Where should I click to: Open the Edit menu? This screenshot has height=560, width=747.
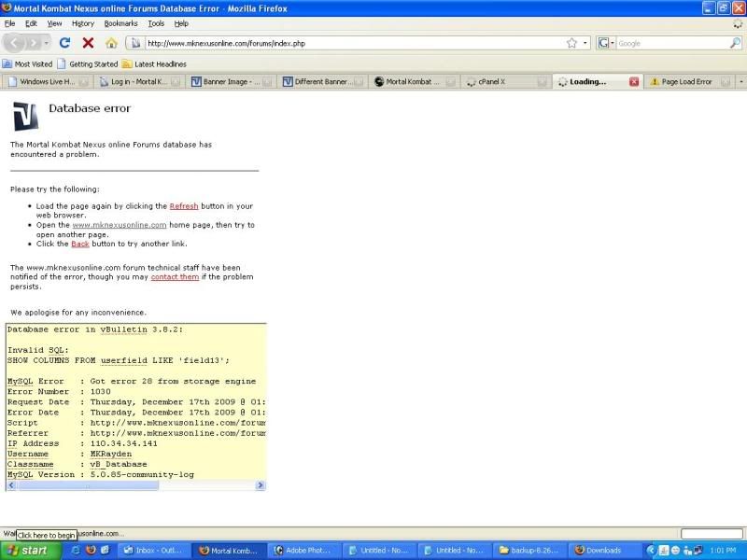(x=31, y=23)
